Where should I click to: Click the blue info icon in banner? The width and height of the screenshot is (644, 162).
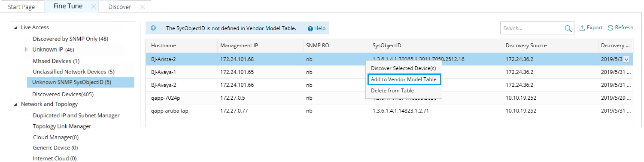153,28
